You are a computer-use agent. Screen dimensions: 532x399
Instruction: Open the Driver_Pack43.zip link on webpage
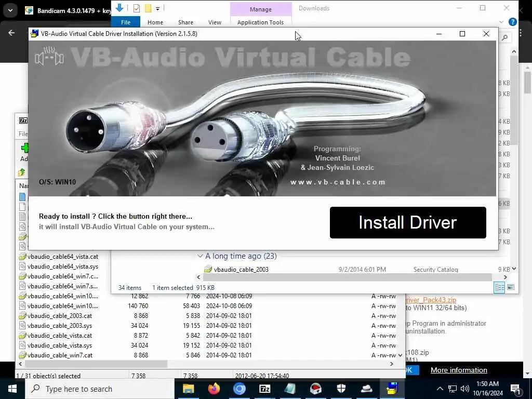pos(431,300)
